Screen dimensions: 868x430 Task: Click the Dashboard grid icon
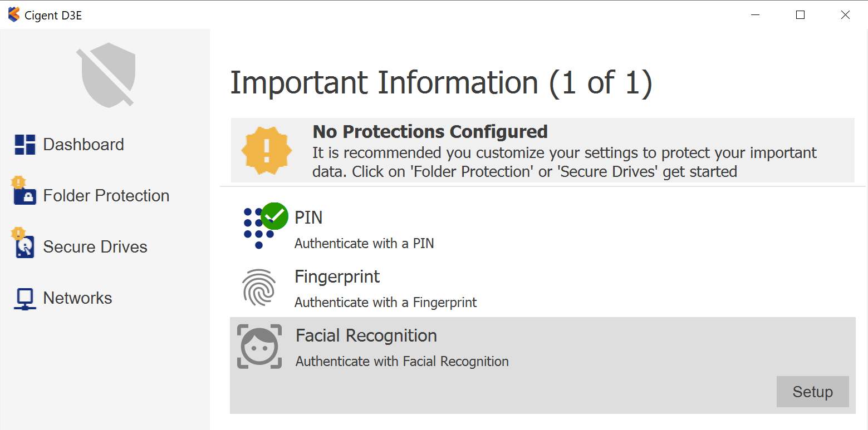click(x=25, y=145)
